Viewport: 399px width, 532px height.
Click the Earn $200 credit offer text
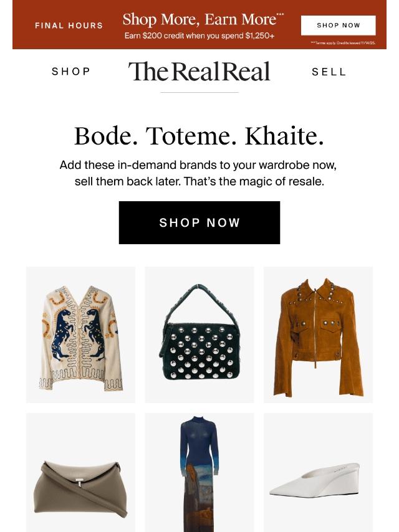coord(199,36)
